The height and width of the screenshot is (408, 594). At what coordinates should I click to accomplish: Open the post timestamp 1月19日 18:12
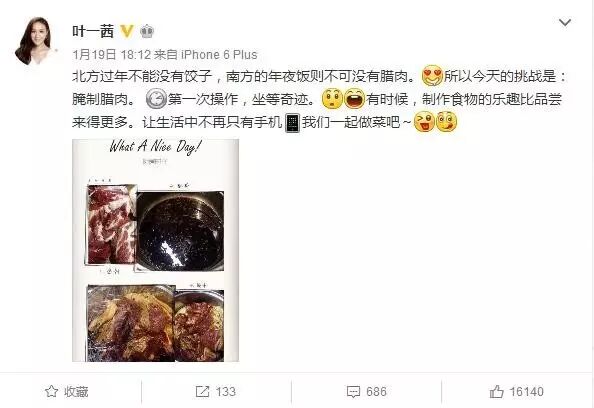112,55
